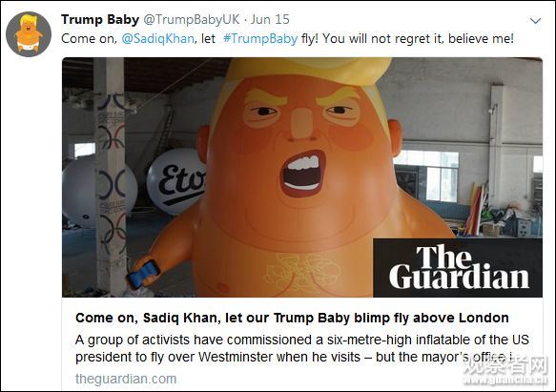
Task: Click the blimp's yellow hair
Action: click(308, 72)
